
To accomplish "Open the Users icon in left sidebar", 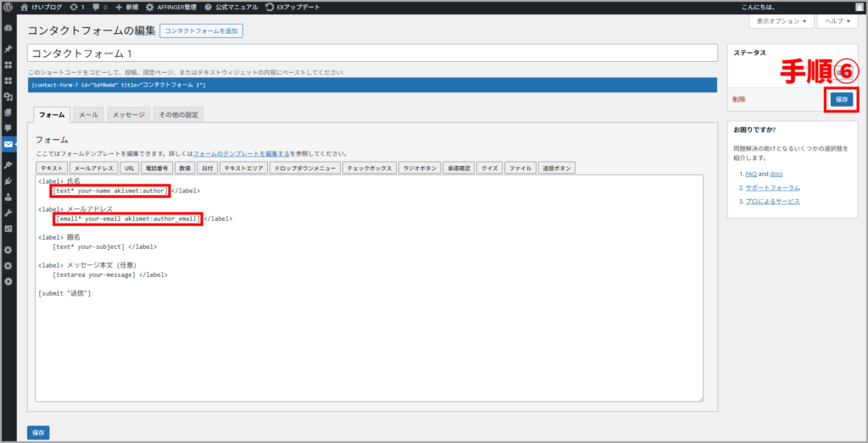I will pyautogui.click(x=8, y=197).
